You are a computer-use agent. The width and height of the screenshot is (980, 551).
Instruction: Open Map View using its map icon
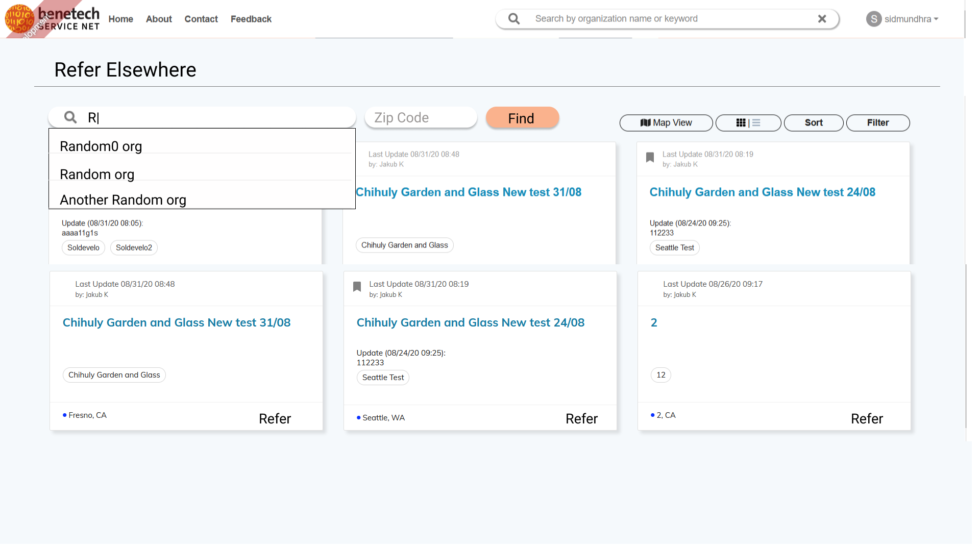pos(645,122)
